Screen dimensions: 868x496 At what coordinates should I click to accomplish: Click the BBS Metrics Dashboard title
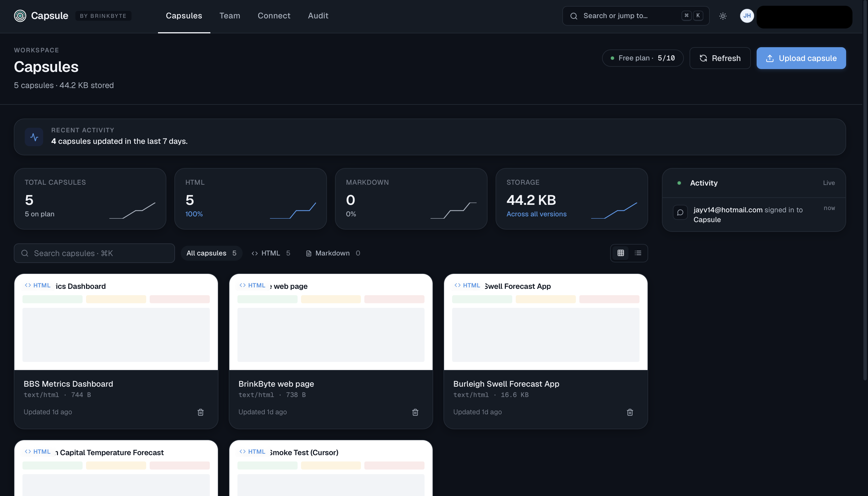click(x=68, y=384)
